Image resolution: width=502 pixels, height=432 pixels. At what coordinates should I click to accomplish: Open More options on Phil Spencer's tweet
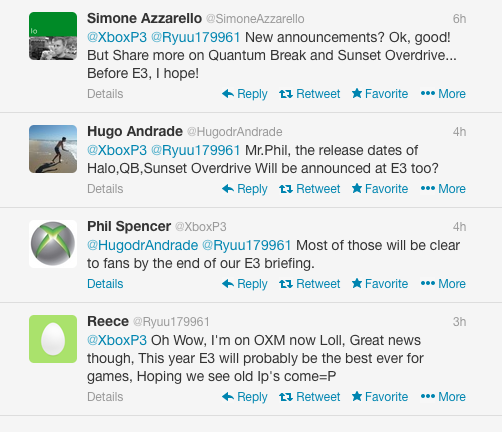tap(443, 284)
